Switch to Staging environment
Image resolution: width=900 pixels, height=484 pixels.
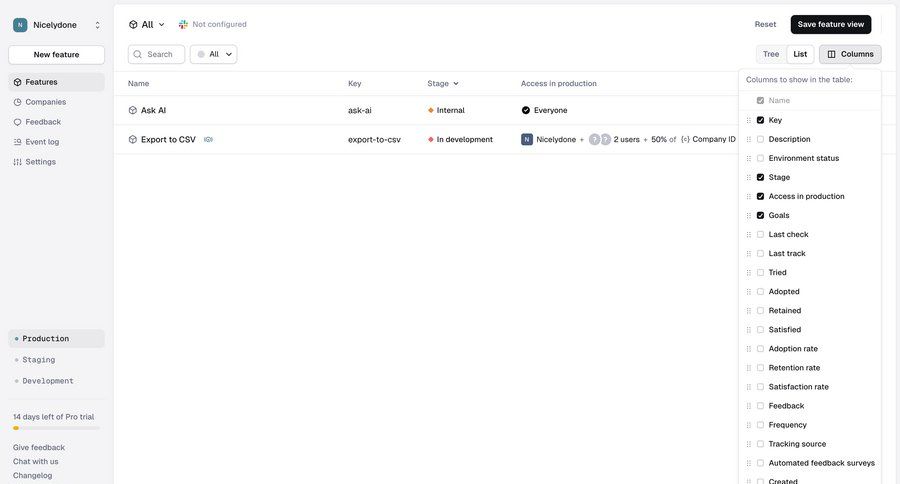pyautogui.click(x=56, y=360)
